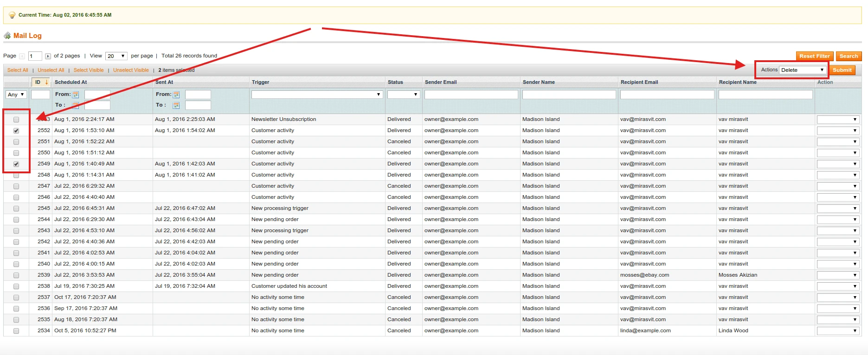Select the Newsletter Unsubscription row checkbox

pyautogui.click(x=16, y=120)
